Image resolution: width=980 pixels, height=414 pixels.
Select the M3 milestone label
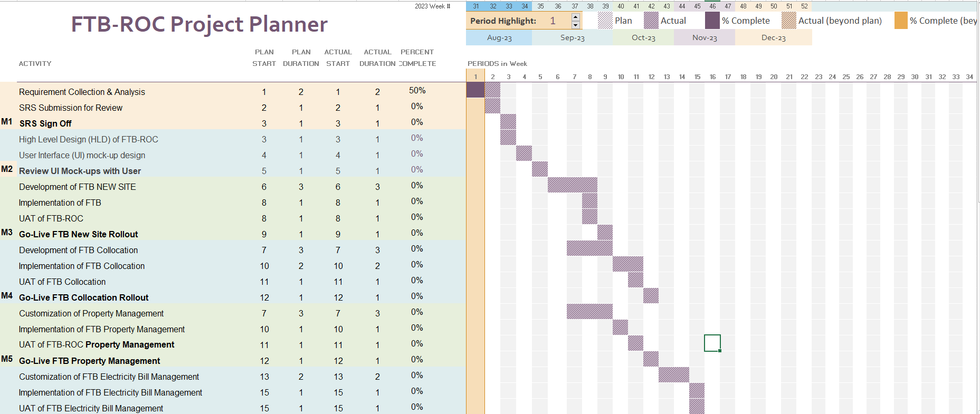click(x=7, y=233)
